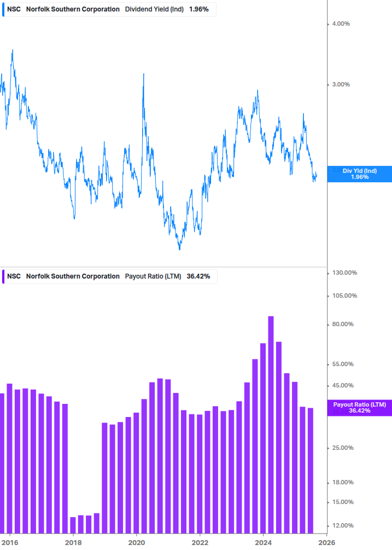Viewport: 392px width, 550px height.
Task: Click the 55.00% axis label
Action: pos(343,364)
